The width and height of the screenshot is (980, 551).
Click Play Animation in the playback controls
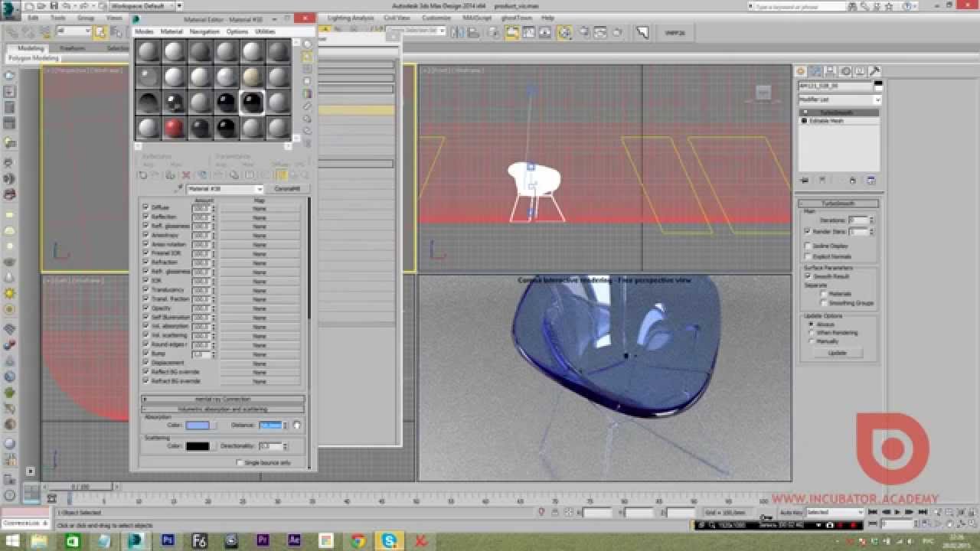(x=897, y=512)
